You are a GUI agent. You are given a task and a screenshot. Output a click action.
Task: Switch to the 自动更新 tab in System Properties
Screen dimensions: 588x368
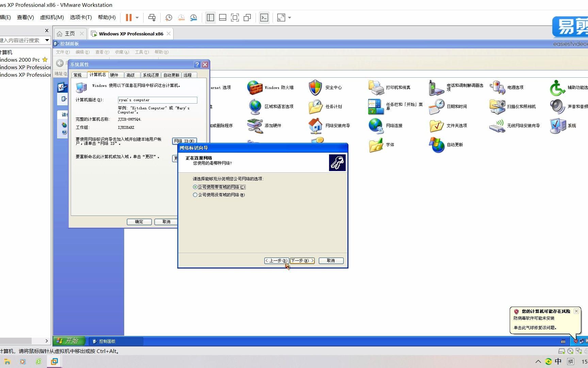tap(171, 75)
